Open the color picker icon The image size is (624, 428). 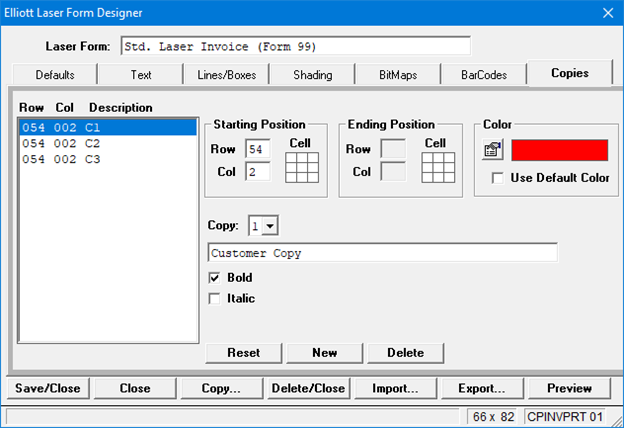(x=492, y=151)
